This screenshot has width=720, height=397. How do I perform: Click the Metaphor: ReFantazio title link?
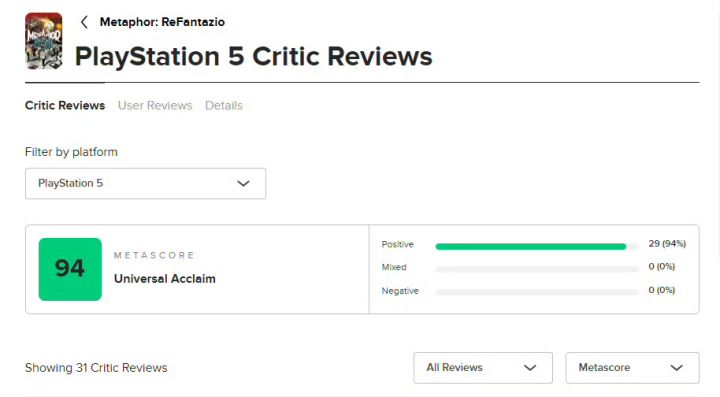(162, 22)
